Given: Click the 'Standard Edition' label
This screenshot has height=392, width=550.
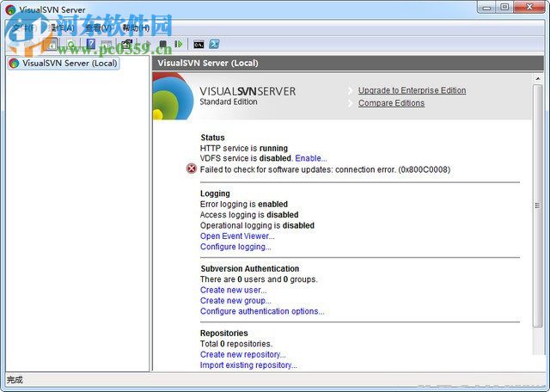Looking at the screenshot, I should (x=229, y=101).
